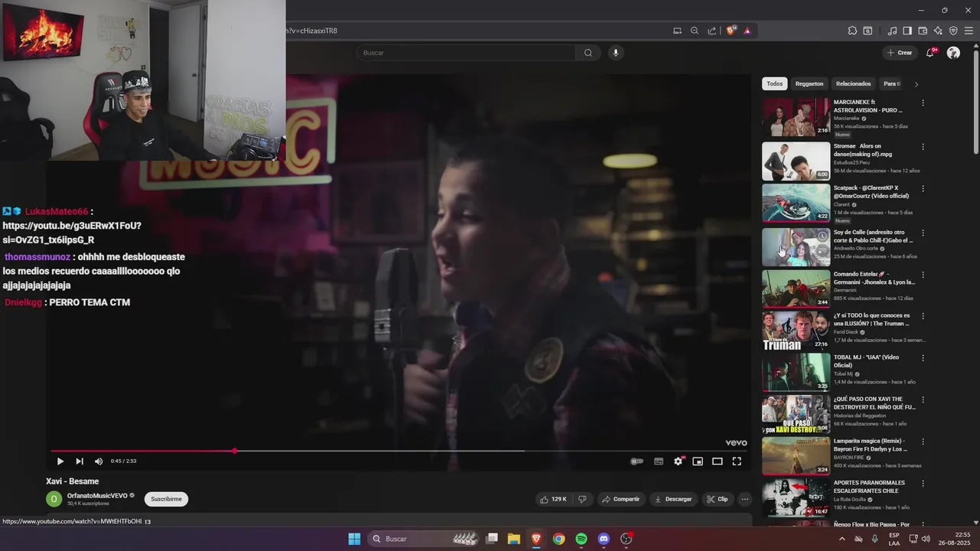
Task: Click the Crear button
Action: click(900, 53)
